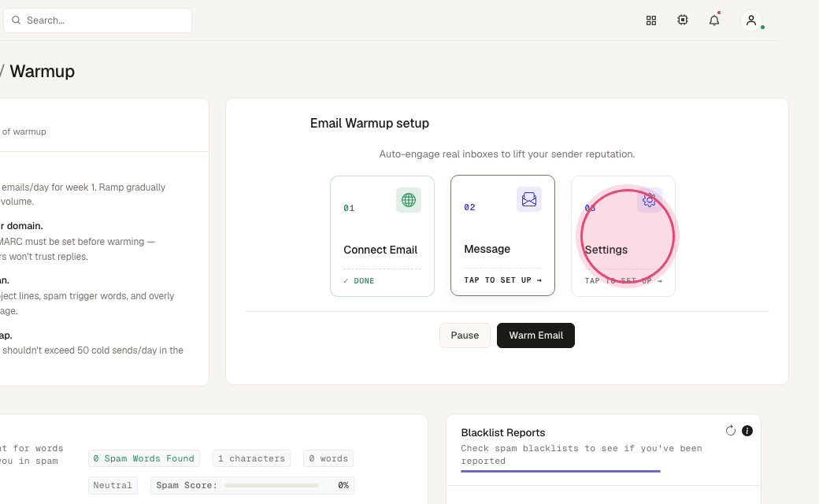Viewport: 819px width, 504px height.
Task: Click the chip/processor icon in header
Action: (682, 20)
